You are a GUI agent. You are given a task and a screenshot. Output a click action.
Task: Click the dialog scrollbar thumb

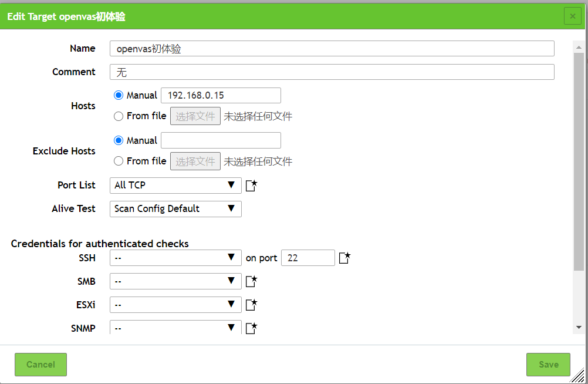(579, 161)
